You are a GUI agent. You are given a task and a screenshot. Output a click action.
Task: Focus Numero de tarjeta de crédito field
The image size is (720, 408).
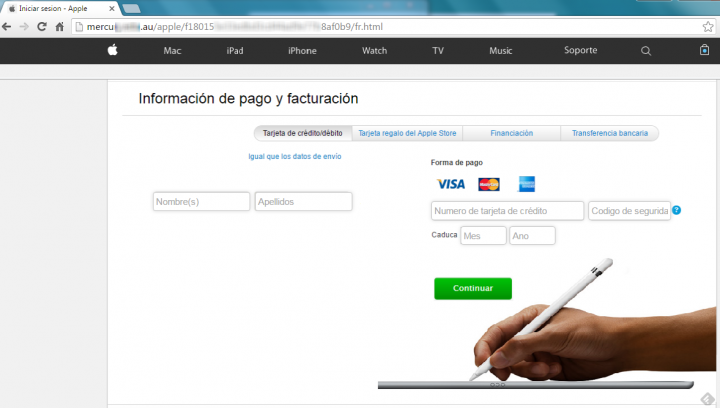507,211
